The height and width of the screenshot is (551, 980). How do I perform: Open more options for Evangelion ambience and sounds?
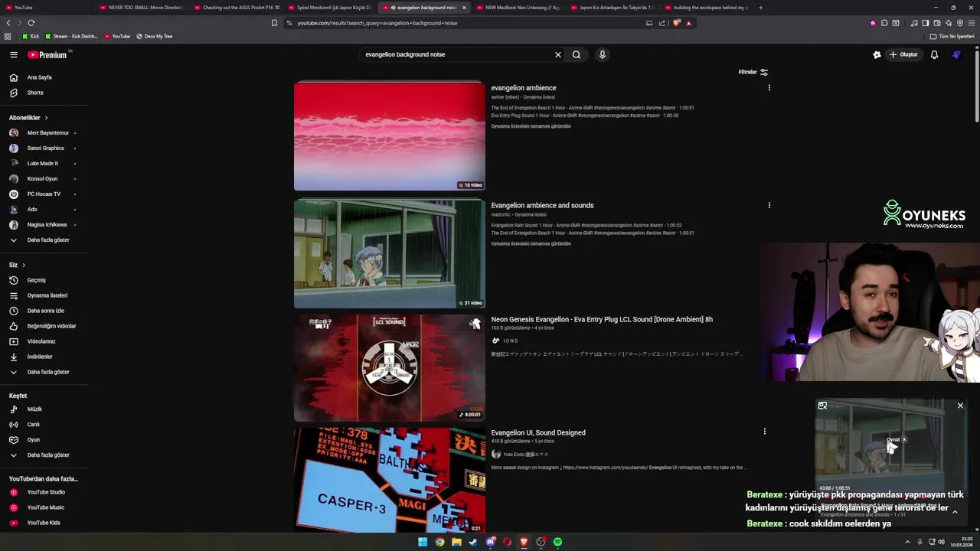click(x=769, y=205)
